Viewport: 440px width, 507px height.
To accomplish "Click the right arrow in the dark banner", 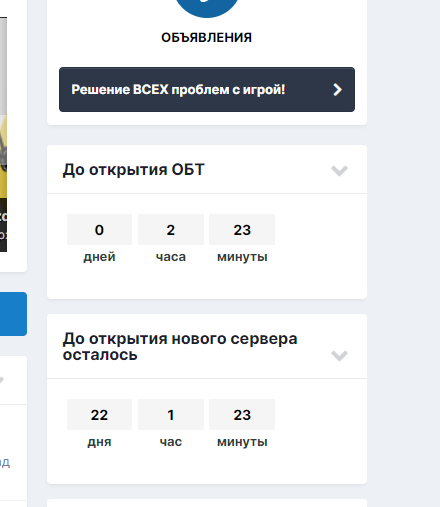I will pos(337,89).
